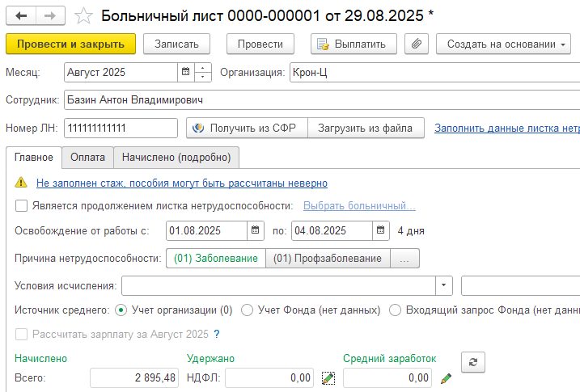Check the sick leave continuation checkbox
Viewport: 580px width, 392px height.
pos(22,205)
